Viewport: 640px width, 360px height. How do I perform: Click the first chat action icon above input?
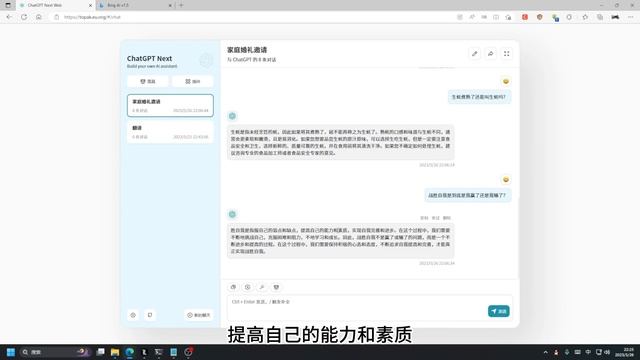click(233, 287)
